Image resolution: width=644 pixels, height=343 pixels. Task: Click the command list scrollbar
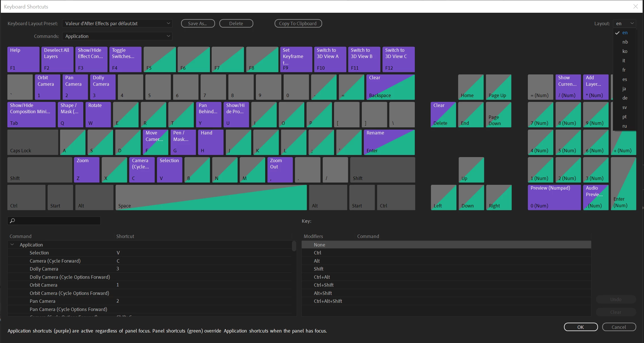[294, 246]
